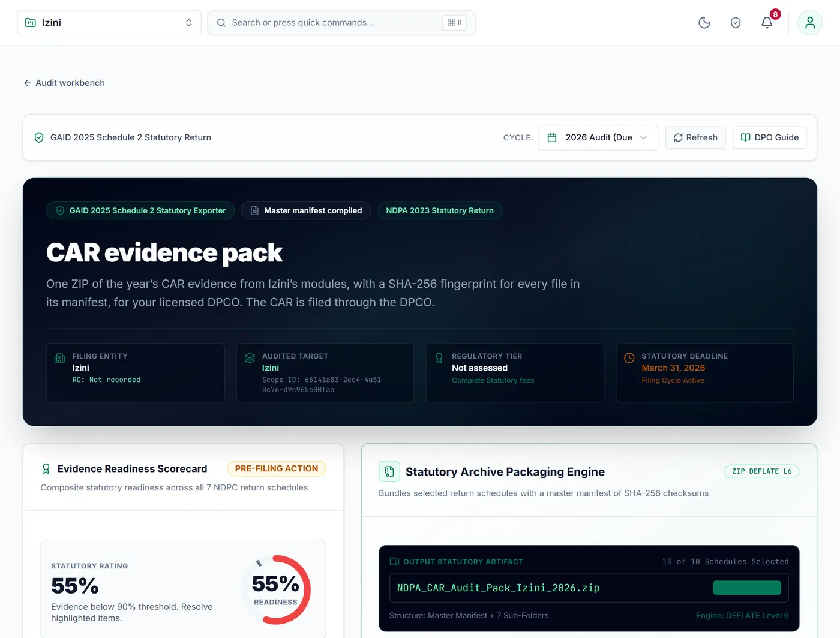Click Engine: DEFLATE Level 6 text
840x638 pixels.
click(742, 616)
